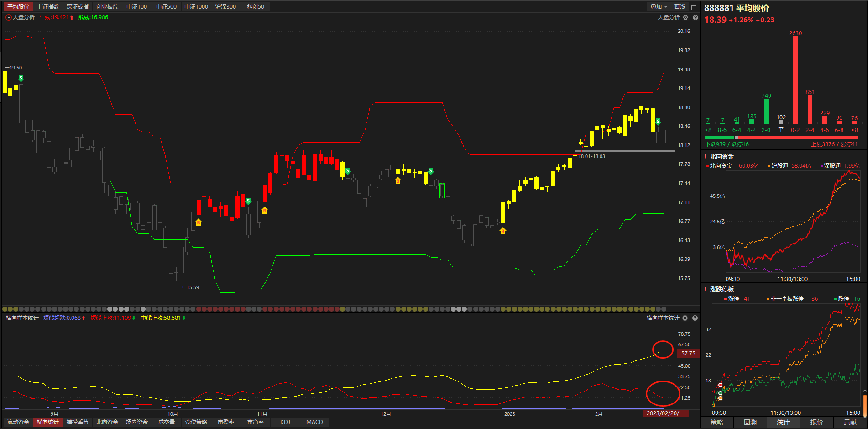This screenshot has width=868, height=429.
Task: Toggle 沪股通 legend in 北向资金 chart
Action: 790,166
